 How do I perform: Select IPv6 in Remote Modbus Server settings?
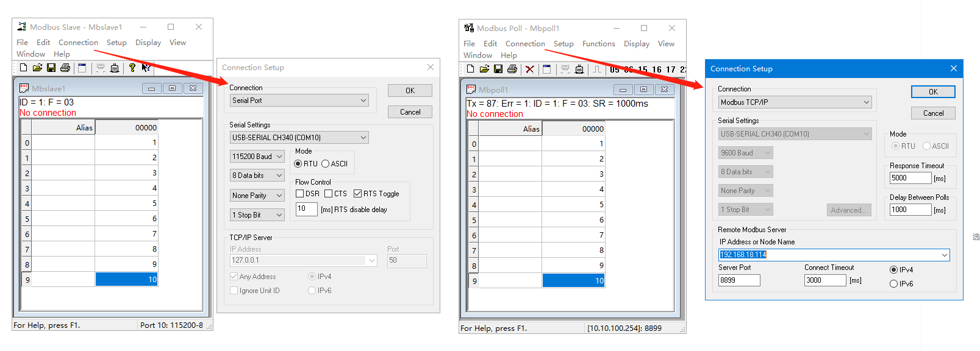point(894,284)
